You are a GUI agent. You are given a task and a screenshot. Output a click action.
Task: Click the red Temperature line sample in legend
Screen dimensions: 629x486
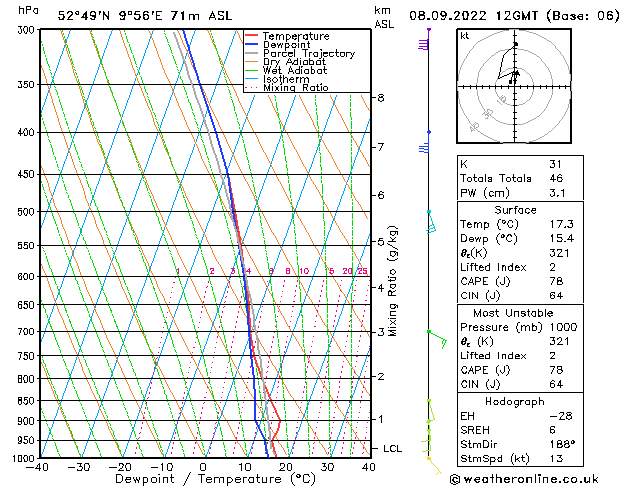[x=251, y=36]
